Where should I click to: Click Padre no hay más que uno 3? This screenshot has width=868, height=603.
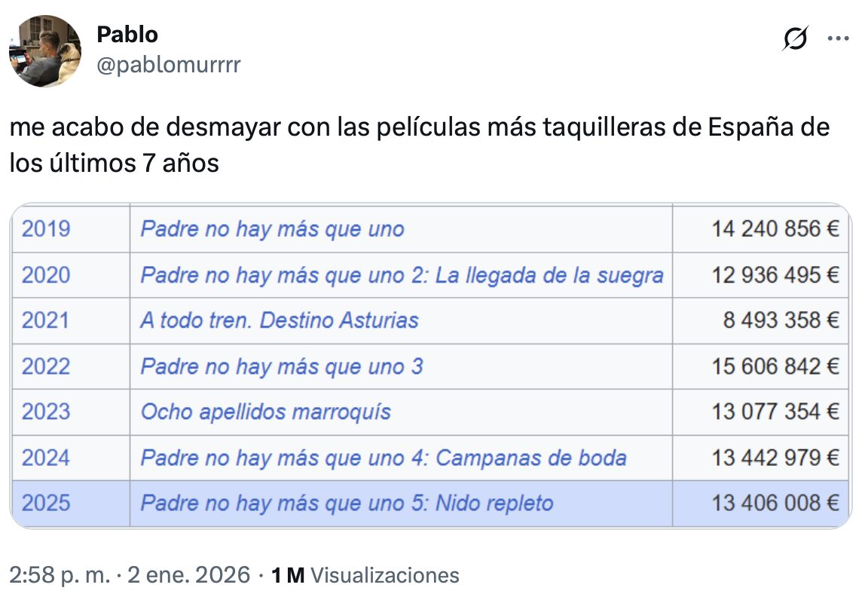point(282,366)
